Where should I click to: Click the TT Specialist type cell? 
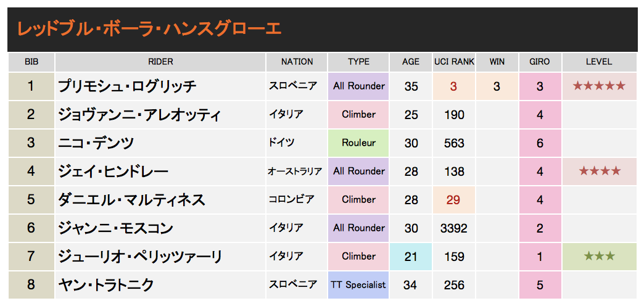pyautogui.click(x=358, y=284)
